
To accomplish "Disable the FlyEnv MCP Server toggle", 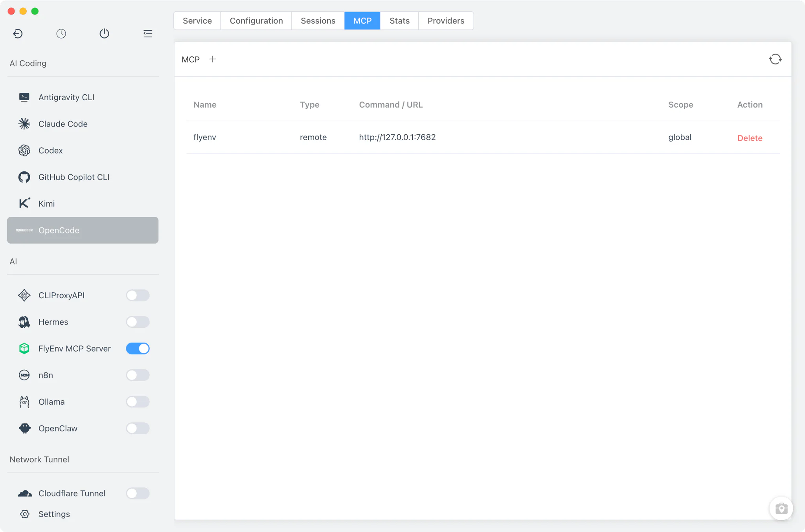I will pyautogui.click(x=138, y=349).
